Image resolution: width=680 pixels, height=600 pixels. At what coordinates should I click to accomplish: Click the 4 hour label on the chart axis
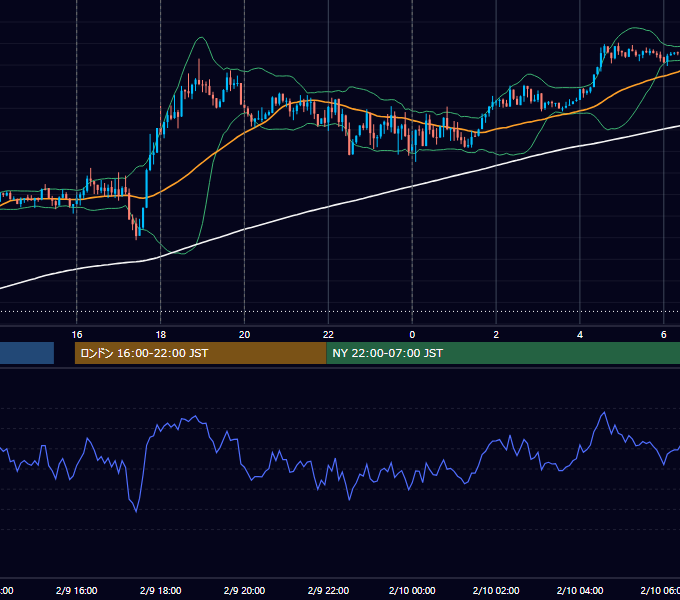tap(580, 335)
